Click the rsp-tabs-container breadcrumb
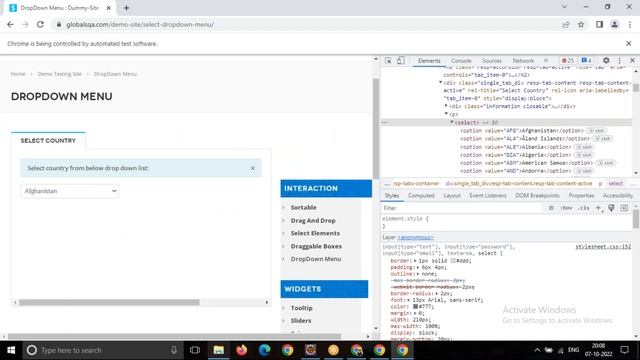 coord(416,184)
